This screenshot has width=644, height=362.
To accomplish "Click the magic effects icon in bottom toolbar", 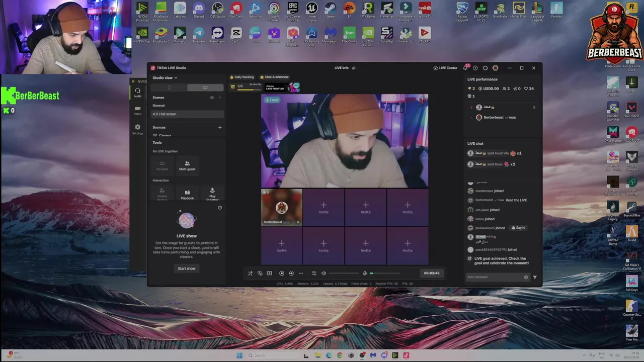I will pyautogui.click(x=250, y=273).
